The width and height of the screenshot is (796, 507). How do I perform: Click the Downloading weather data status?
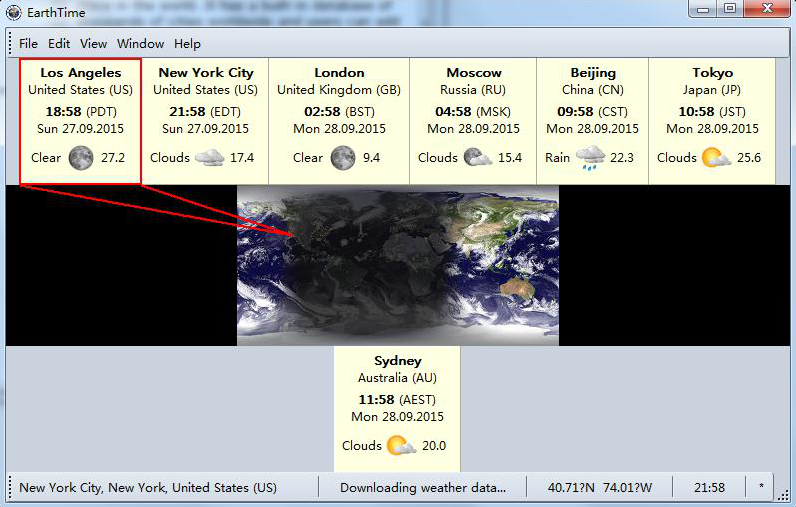[x=423, y=488]
